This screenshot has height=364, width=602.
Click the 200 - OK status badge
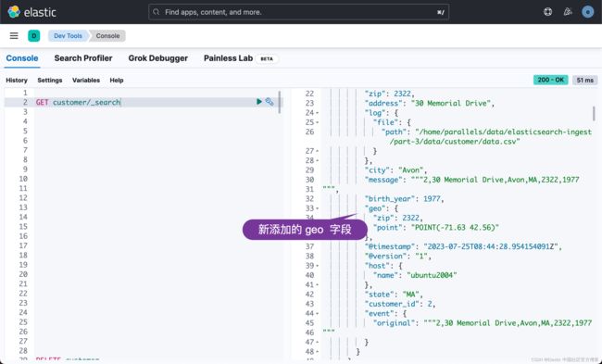click(x=550, y=80)
